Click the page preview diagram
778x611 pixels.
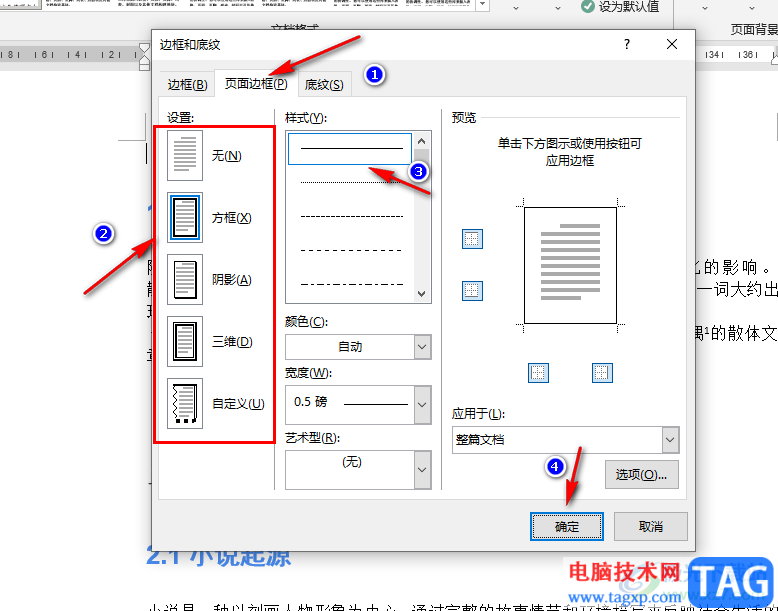coord(570,266)
